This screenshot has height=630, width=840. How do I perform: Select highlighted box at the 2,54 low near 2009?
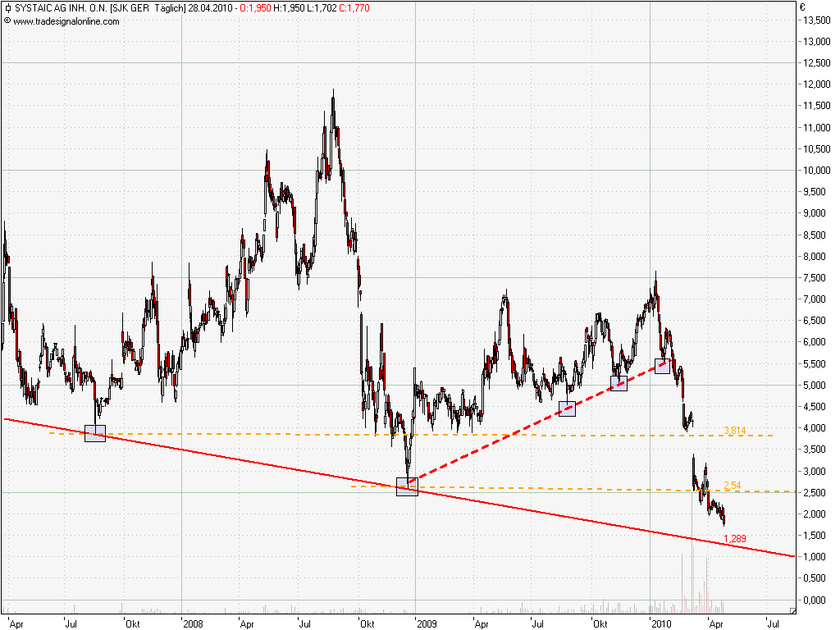pyautogui.click(x=407, y=487)
